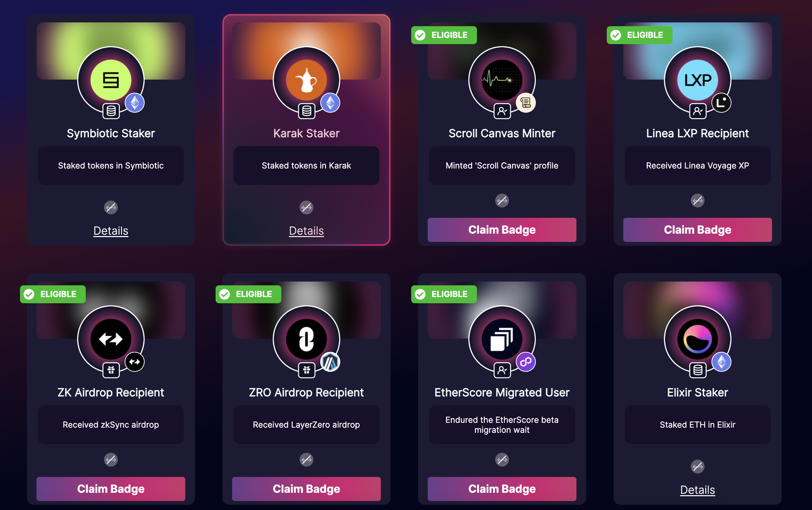812x510 pixels.
Task: Click the EtherScore Migrated User logo
Action: click(x=502, y=339)
